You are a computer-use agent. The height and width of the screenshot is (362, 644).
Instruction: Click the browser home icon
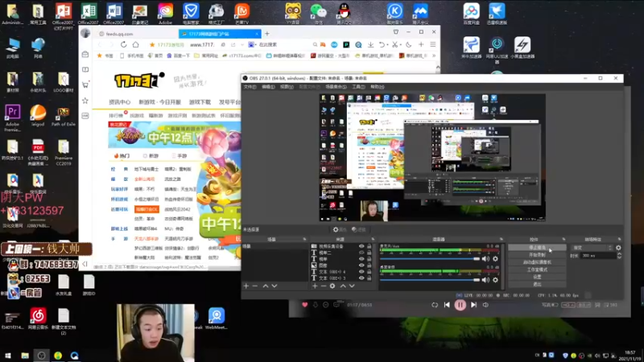(x=135, y=44)
